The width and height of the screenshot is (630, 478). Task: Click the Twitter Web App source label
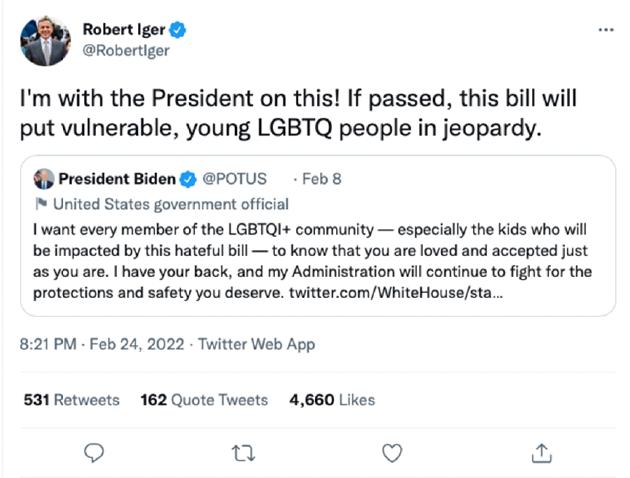[256, 344]
